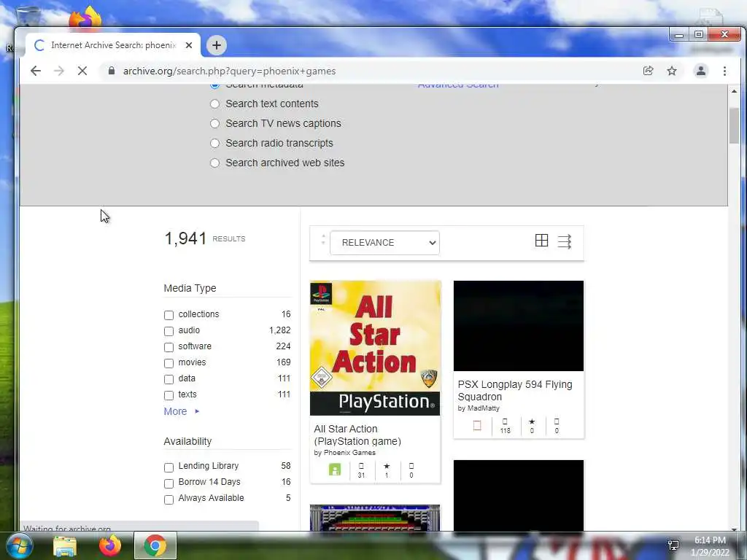Enable the Borrow 14 Days filter
This screenshot has width=747, height=560.
pyautogui.click(x=169, y=483)
